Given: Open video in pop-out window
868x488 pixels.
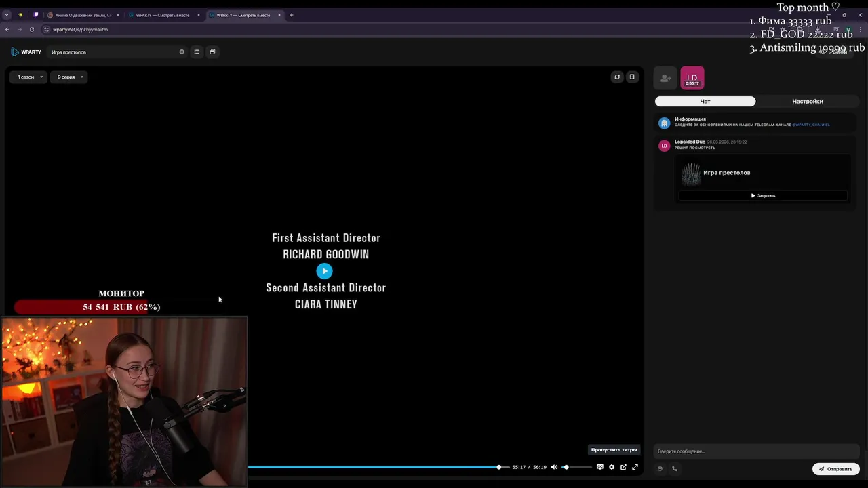Looking at the screenshot, I should point(623,467).
